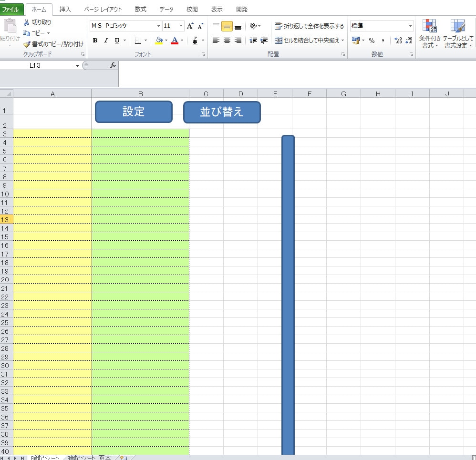Apply cell borders with the border icon
The height and width of the screenshot is (460, 476).
(138, 41)
